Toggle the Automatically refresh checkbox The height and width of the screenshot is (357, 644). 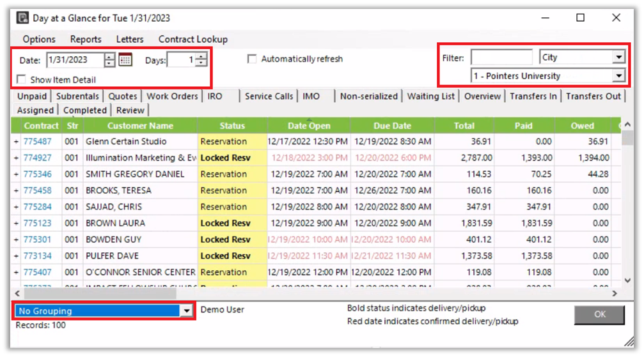(x=253, y=59)
